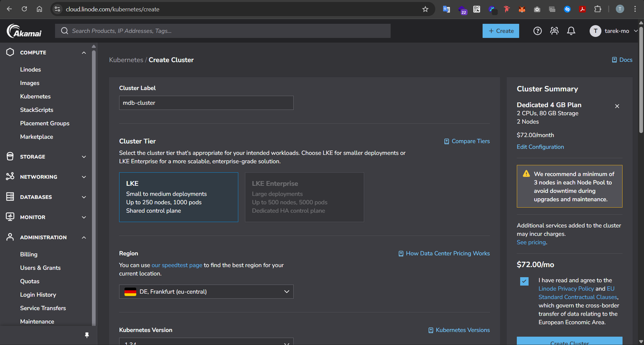
Task: Click the Akamai logo
Action: coord(24,31)
